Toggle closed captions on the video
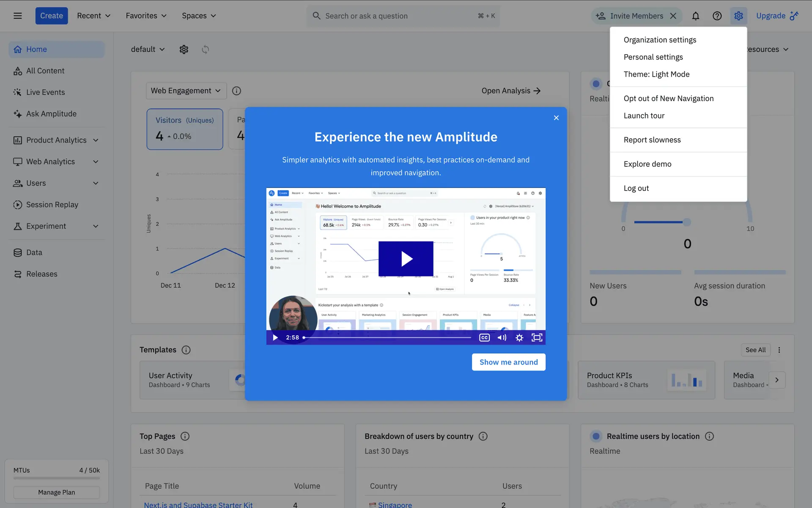Screen dimensions: 812x508 484,337
